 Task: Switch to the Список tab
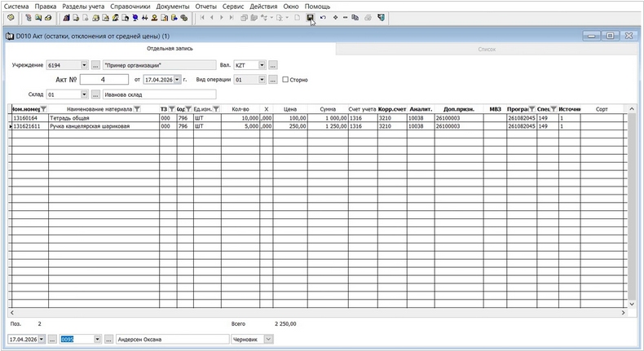487,49
